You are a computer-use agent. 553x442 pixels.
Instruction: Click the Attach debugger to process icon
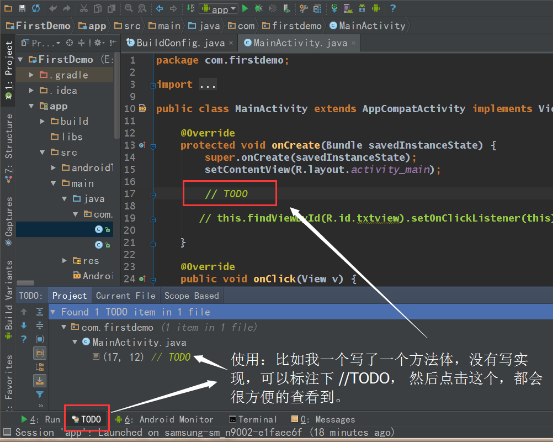pos(287,8)
